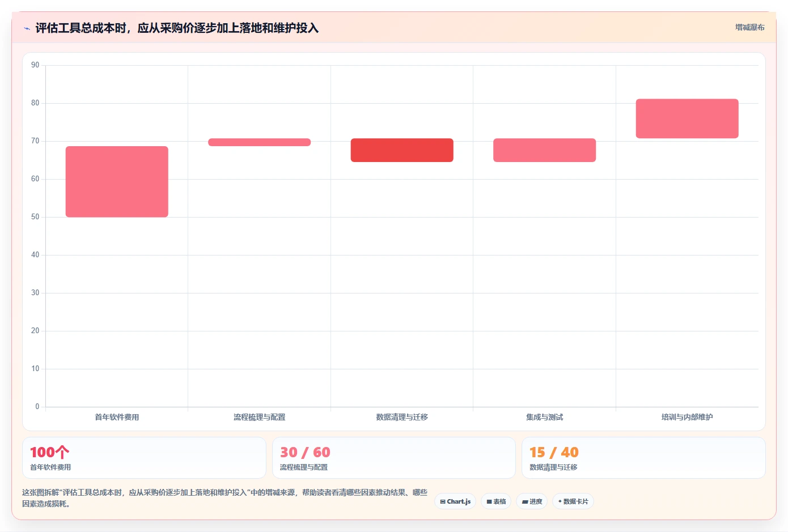Click the 集成与测试 x-axis label
The image size is (788, 532).
[x=544, y=417]
